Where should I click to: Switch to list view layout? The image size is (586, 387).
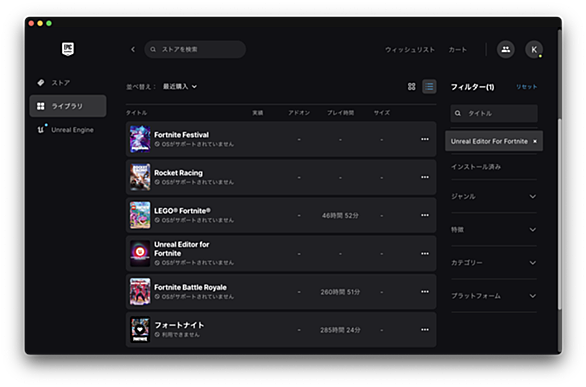click(429, 87)
